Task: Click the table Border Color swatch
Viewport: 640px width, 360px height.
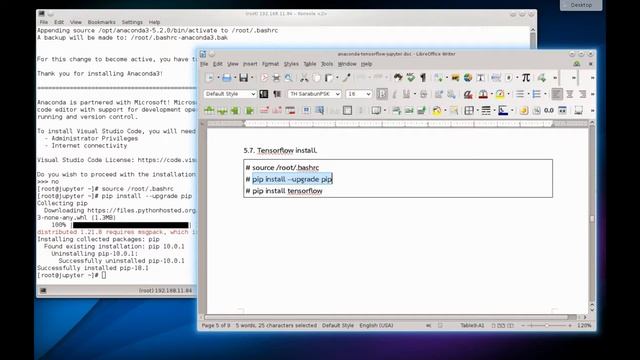Action: [503, 110]
